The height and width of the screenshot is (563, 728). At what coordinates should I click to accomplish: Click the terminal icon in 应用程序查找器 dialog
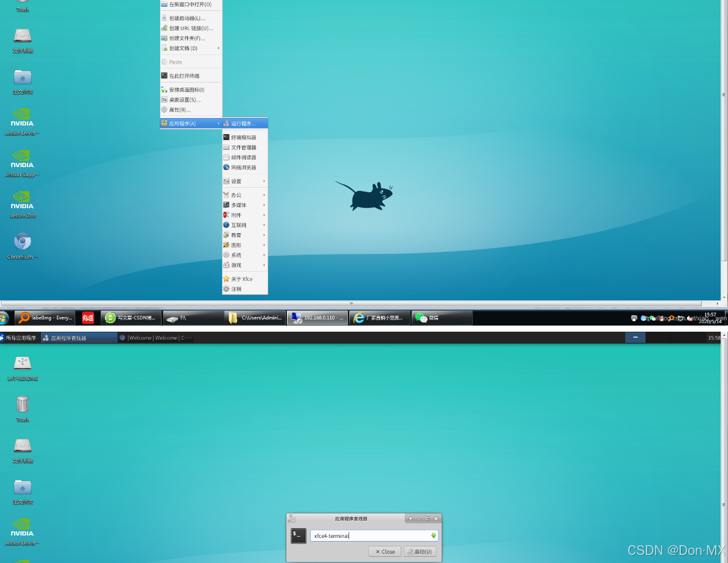(x=299, y=535)
